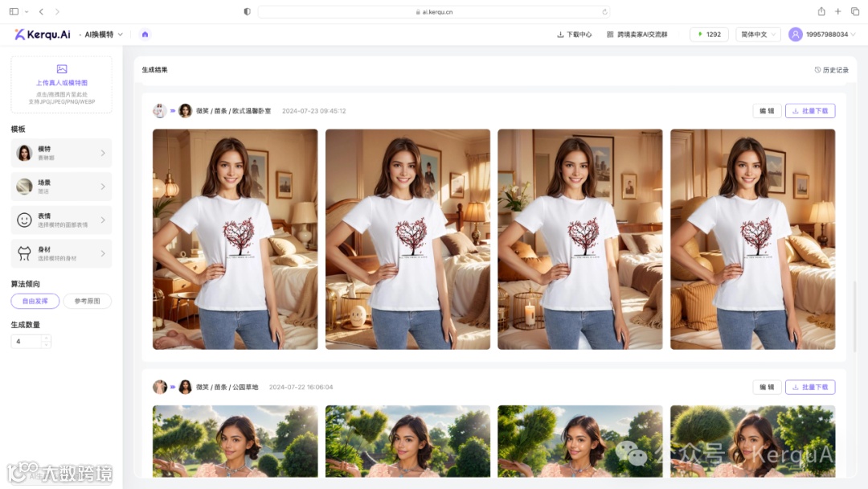This screenshot has height=489, width=868.
Task: Open 历史记录 history
Action: [832, 70]
